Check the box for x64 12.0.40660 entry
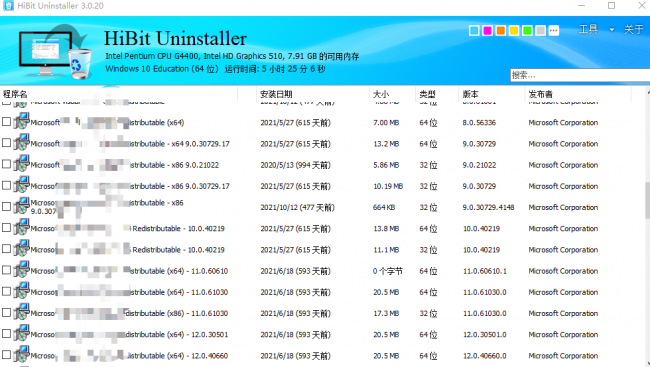The image size is (650, 367). (6, 355)
